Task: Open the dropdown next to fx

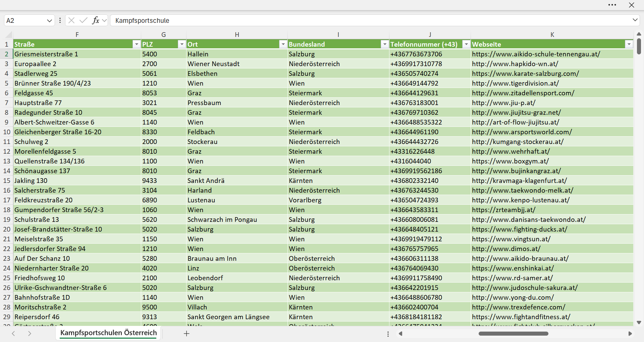Action: pyautogui.click(x=104, y=20)
